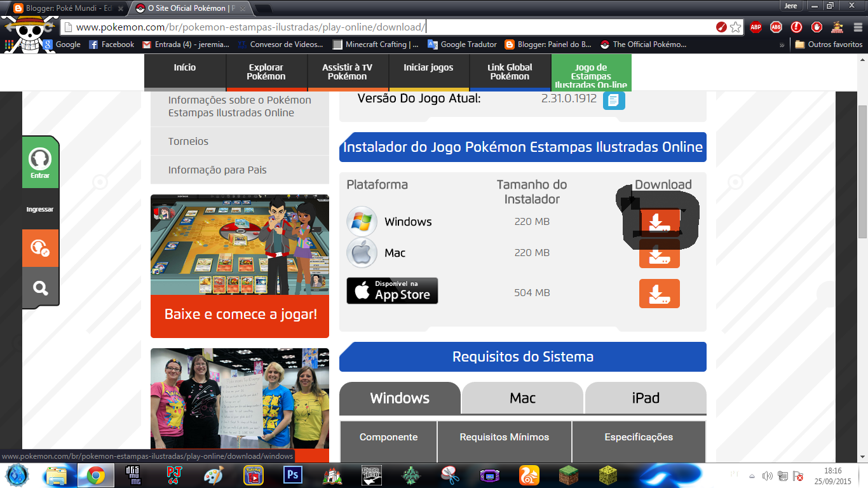
Task: Open the Iniciar jogos nav item
Action: click(429, 71)
